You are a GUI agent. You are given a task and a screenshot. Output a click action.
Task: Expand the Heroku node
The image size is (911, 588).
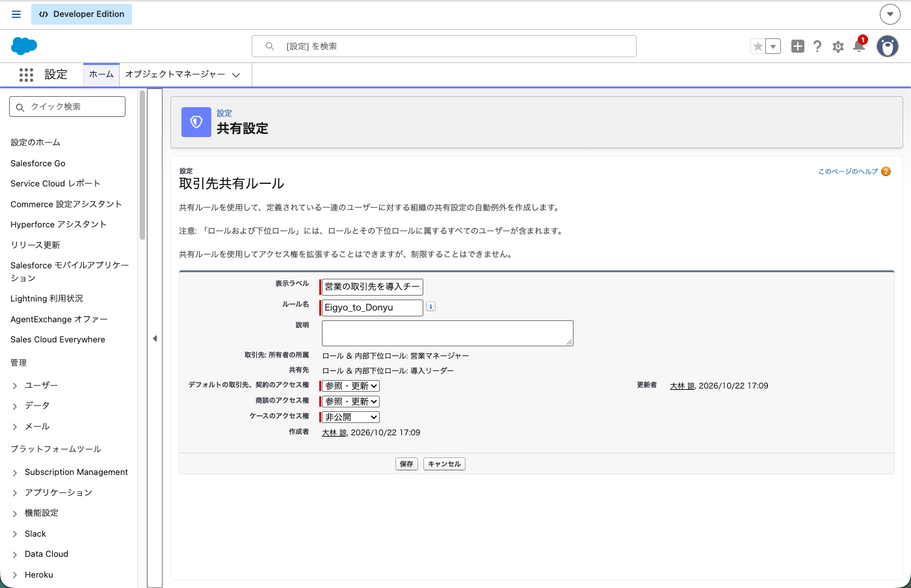(x=15, y=575)
